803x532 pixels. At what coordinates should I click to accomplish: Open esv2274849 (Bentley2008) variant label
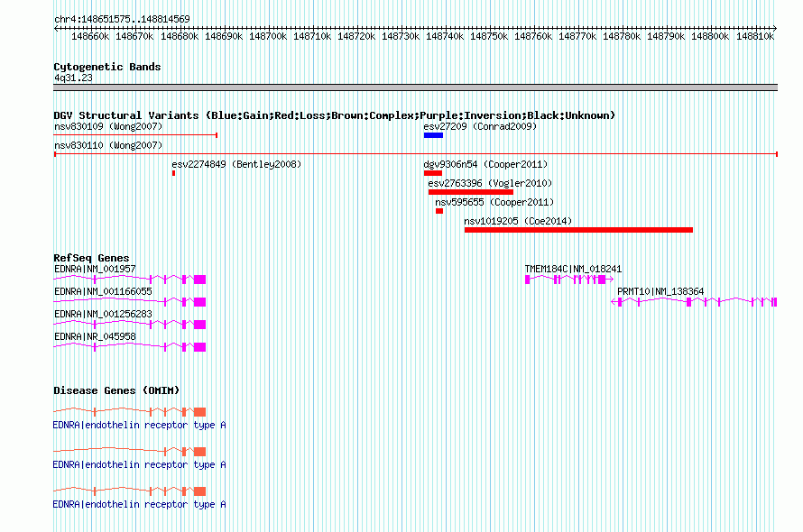(x=236, y=164)
